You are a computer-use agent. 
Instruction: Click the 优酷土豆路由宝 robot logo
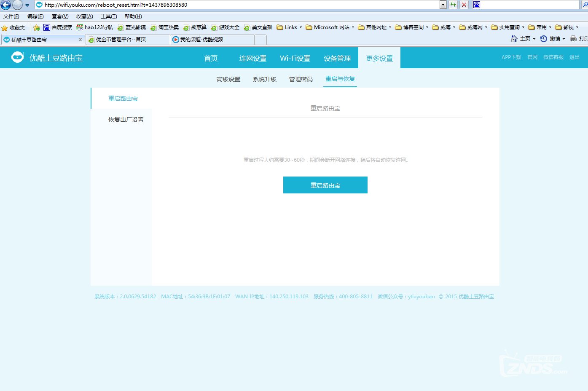click(x=17, y=57)
